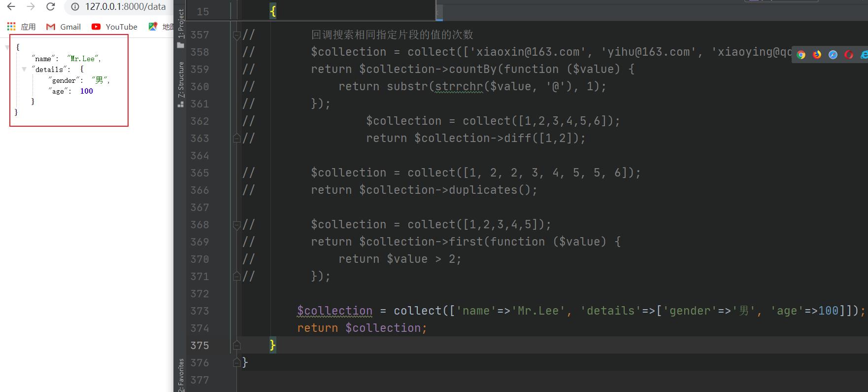868x392 pixels.
Task: Reload the 127.0.0.1:8000/data page
Action: (50, 7)
